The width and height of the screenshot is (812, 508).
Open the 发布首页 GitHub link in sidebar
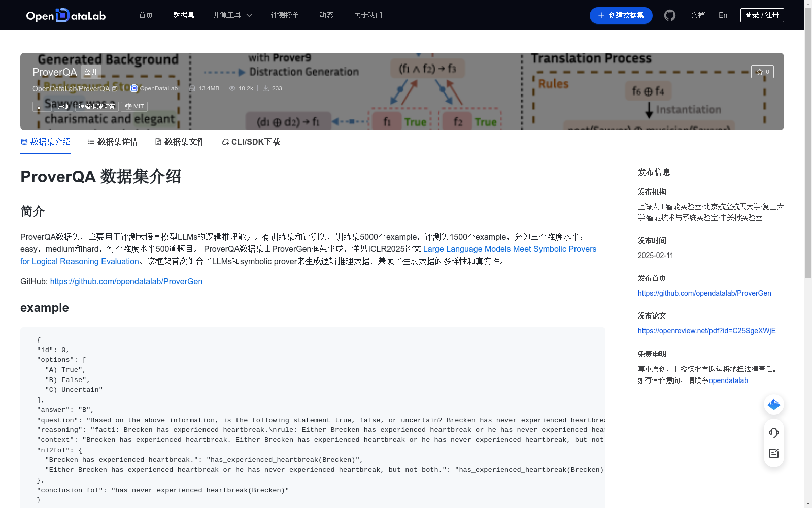tap(704, 293)
